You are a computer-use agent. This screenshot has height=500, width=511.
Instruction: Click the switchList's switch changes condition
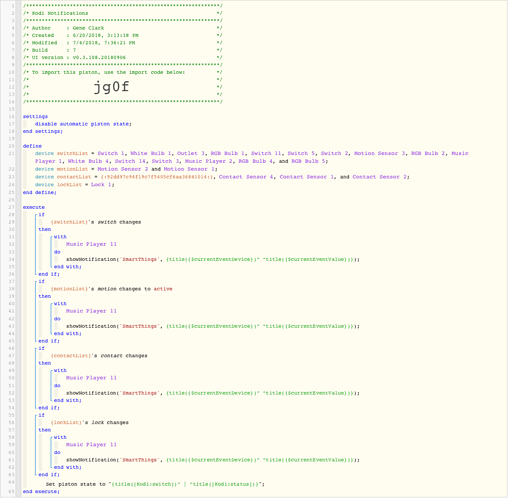(x=96, y=222)
